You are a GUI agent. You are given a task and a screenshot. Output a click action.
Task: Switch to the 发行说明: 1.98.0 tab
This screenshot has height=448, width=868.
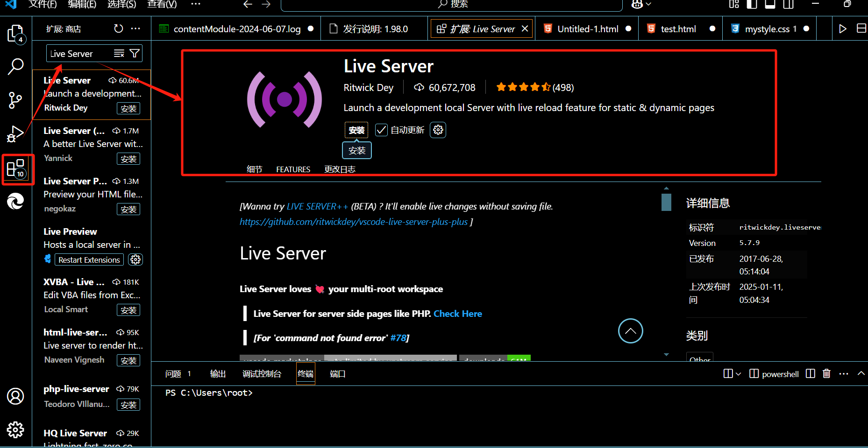(x=374, y=29)
